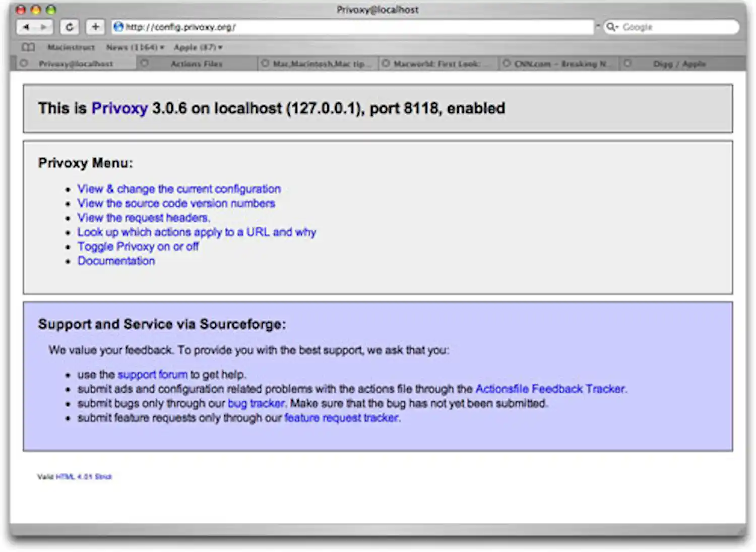Switch to the CNN.com Breaking News tab
The width and height of the screenshot is (756, 552).
pos(560,64)
